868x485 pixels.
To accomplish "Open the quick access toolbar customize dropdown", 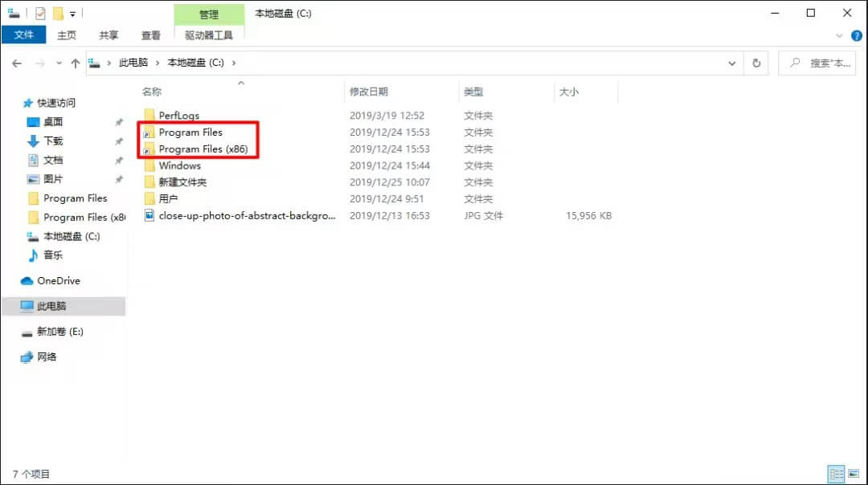I will click(x=73, y=12).
